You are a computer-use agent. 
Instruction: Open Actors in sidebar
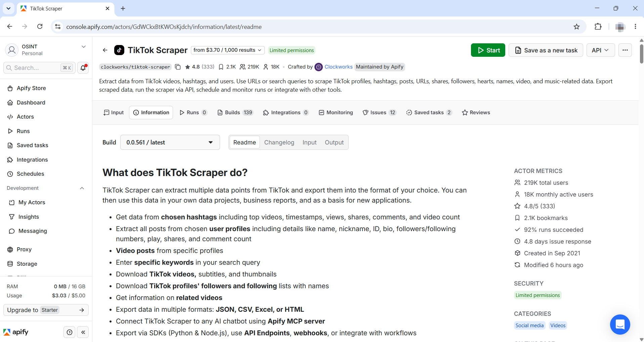(46, 117)
